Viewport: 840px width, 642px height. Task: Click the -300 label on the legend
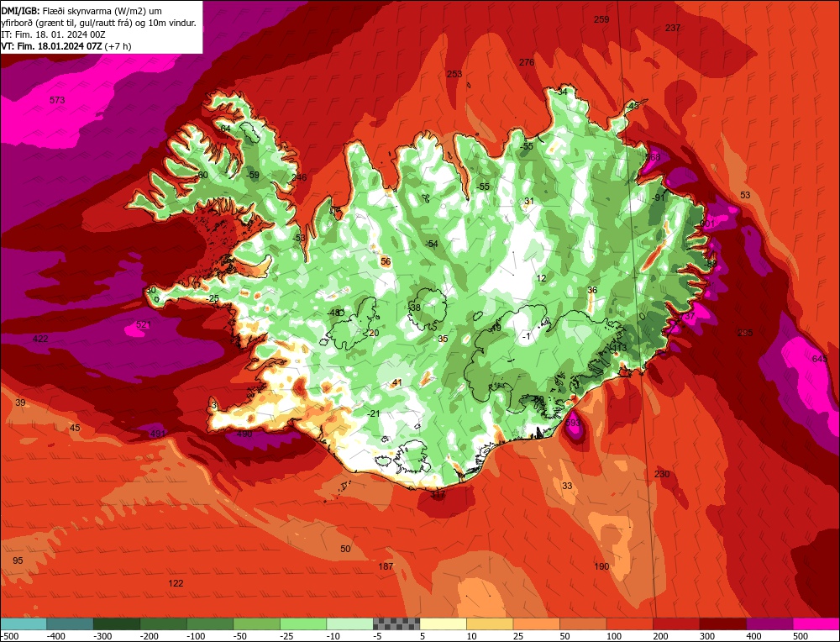[102, 636]
